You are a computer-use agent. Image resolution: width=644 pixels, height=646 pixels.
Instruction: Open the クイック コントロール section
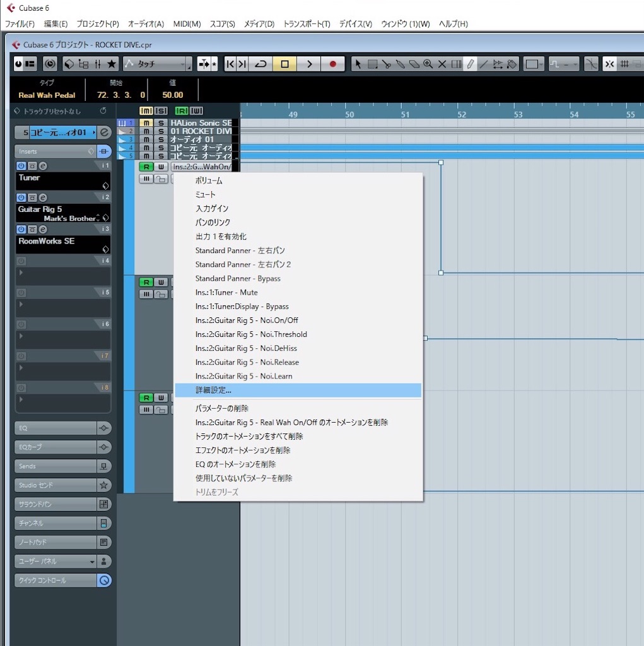(x=56, y=580)
